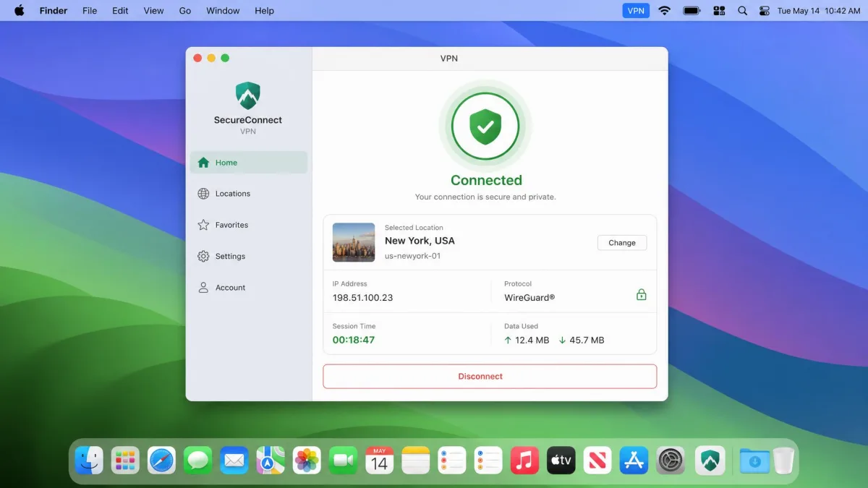Open the Apple menu
Viewport: 868px width, 488px height.
[x=20, y=11]
